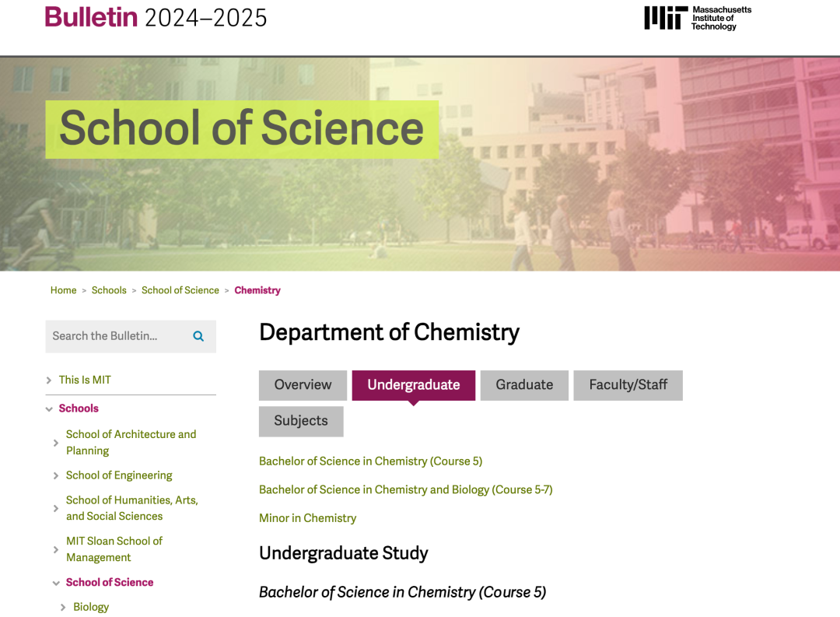The height and width of the screenshot is (617, 840).
Task: Open School of Science breadcrumb link
Action: 180,290
